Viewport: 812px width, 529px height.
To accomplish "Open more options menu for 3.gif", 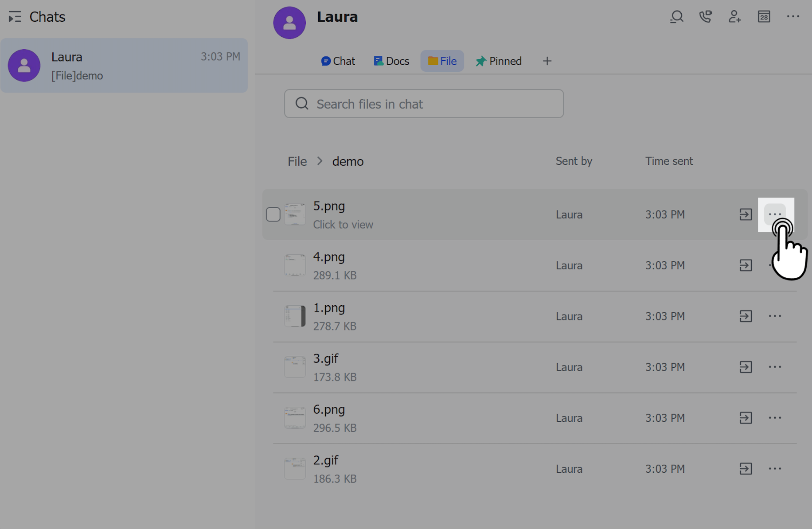I will 775,367.
